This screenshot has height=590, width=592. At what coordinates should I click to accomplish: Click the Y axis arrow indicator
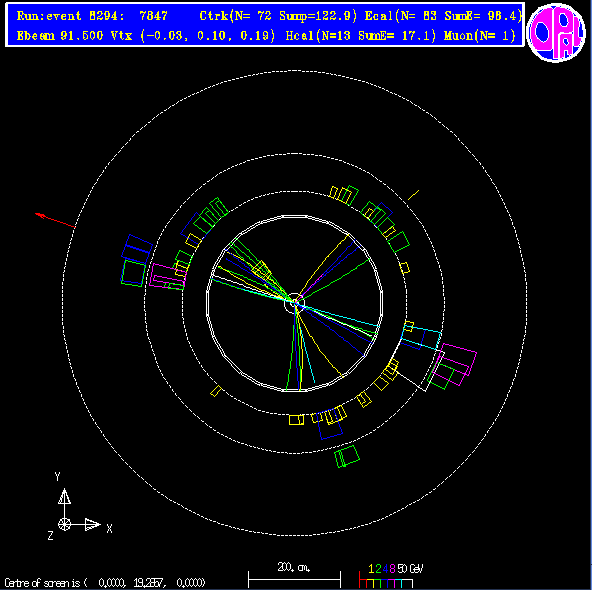point(65,497)
